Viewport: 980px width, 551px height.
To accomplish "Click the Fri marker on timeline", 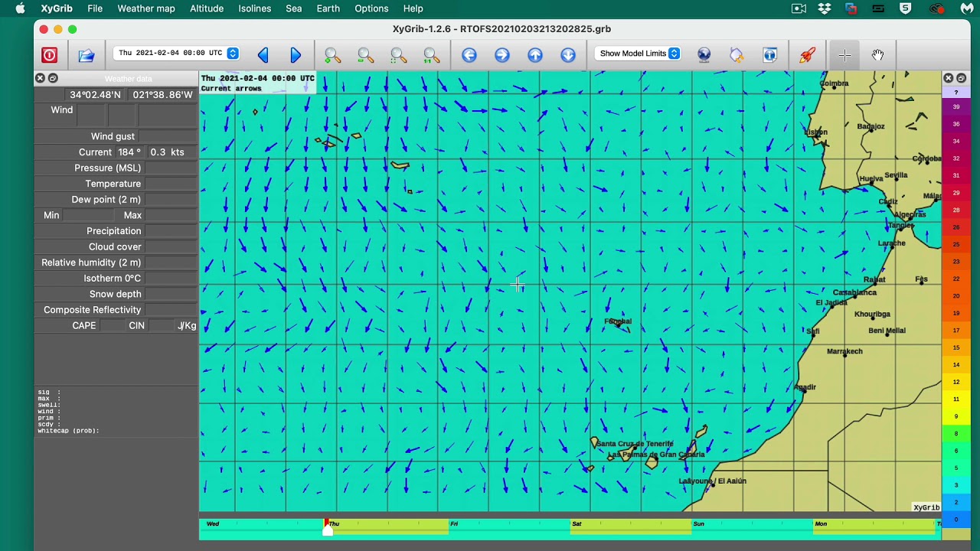I will tap(454, 524).
